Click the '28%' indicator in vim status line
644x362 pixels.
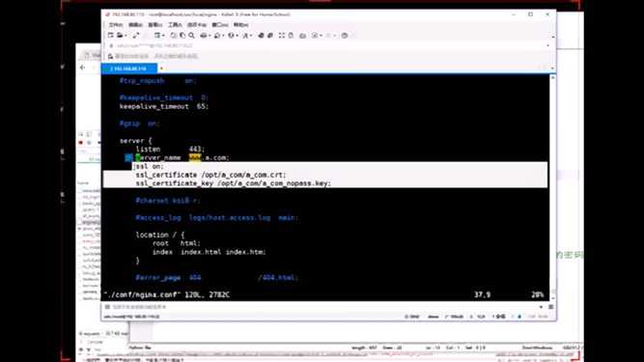coord(537,294)
